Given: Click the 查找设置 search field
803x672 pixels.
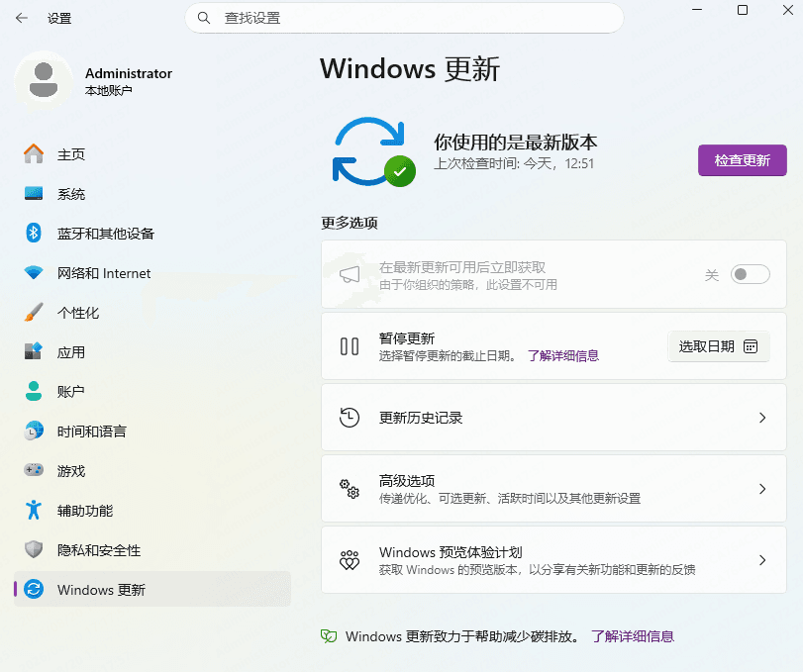Looking at the screenshot, I should 405,18.
